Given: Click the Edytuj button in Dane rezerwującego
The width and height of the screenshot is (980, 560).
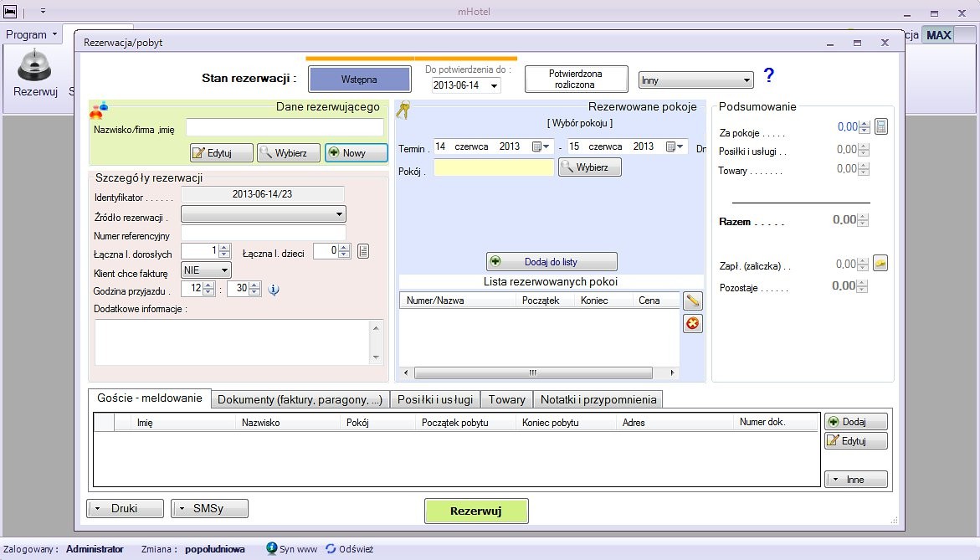Looking at the screenshot, I should (222, 153).
